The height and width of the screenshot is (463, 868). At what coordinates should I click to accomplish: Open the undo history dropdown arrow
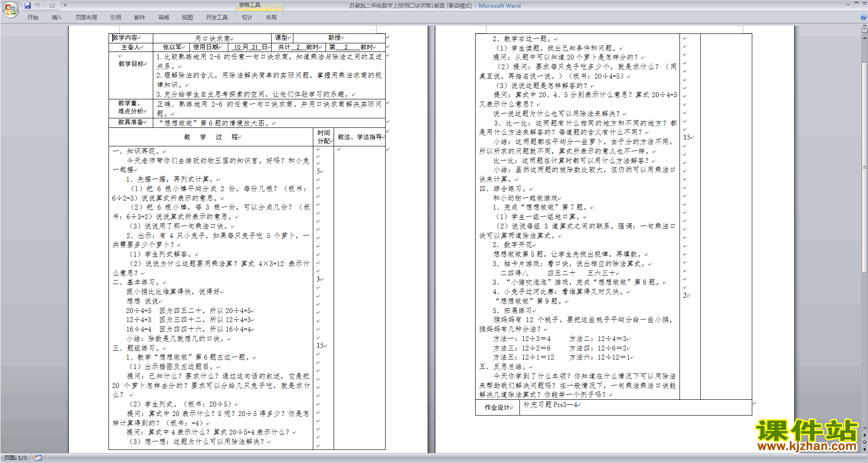[44, 5]
